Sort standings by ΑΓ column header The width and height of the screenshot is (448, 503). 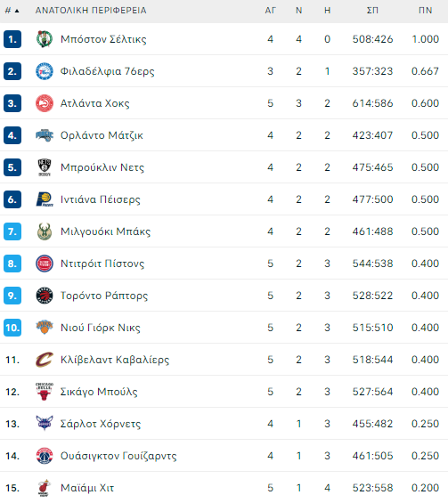[270, 11]
